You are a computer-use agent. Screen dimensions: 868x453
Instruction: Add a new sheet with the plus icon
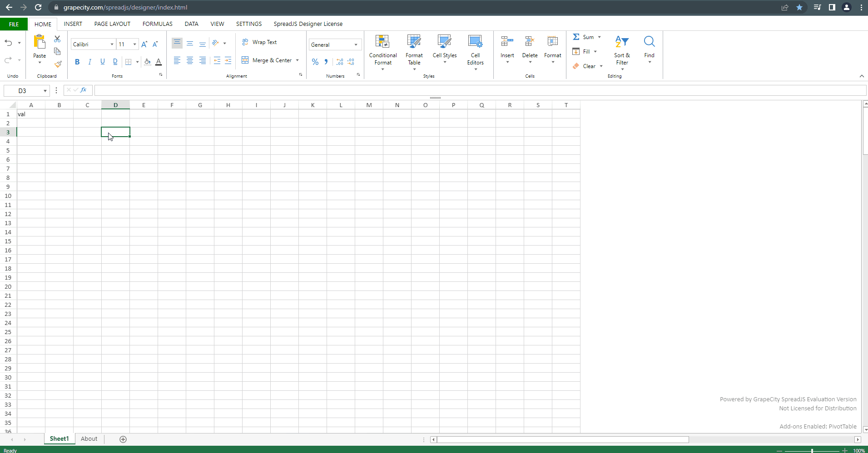(x=123, y=439)
